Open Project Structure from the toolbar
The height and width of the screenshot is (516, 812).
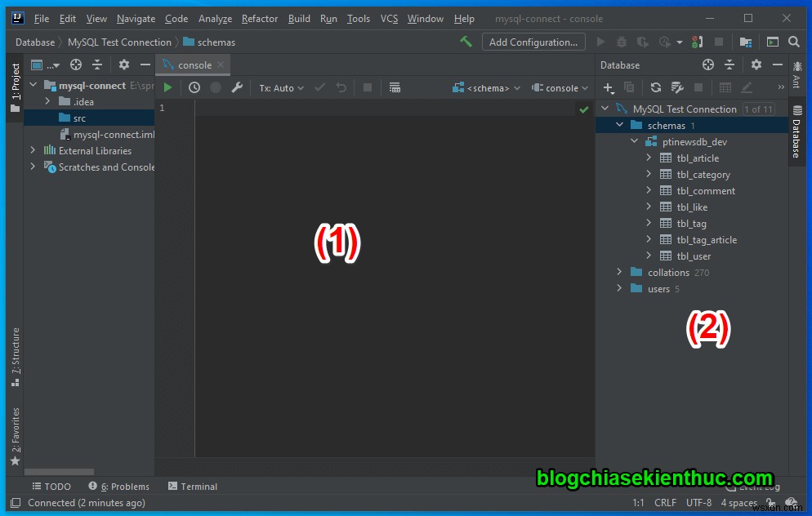click(746, 42)
